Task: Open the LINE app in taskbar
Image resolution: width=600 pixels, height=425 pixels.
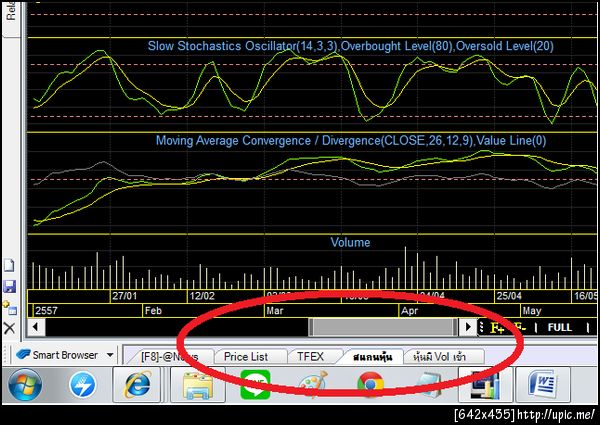Action: [x=255, y=385]
